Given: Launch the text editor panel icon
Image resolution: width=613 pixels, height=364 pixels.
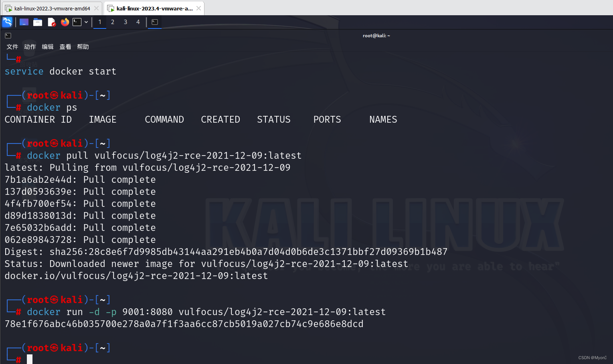Looking at the screenshot, I should pyautogui.click(x=51, y=22).
